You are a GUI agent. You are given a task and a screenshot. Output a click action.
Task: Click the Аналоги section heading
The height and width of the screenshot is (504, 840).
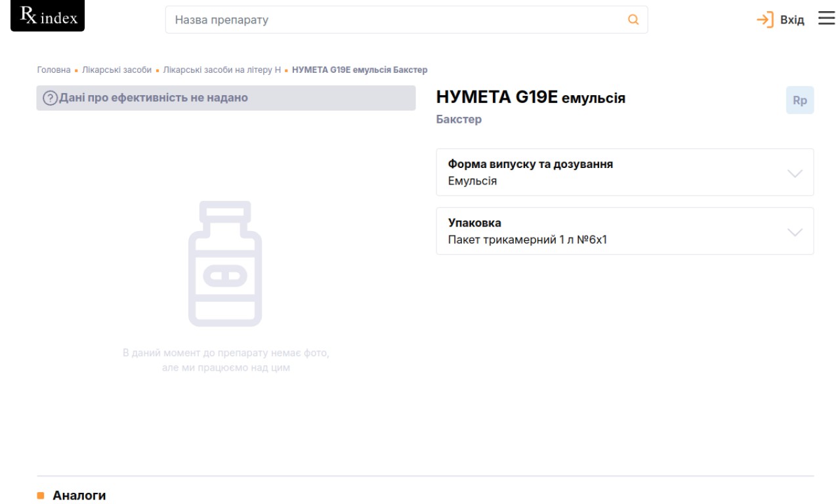pyautogui.click(x=79, y=495)
